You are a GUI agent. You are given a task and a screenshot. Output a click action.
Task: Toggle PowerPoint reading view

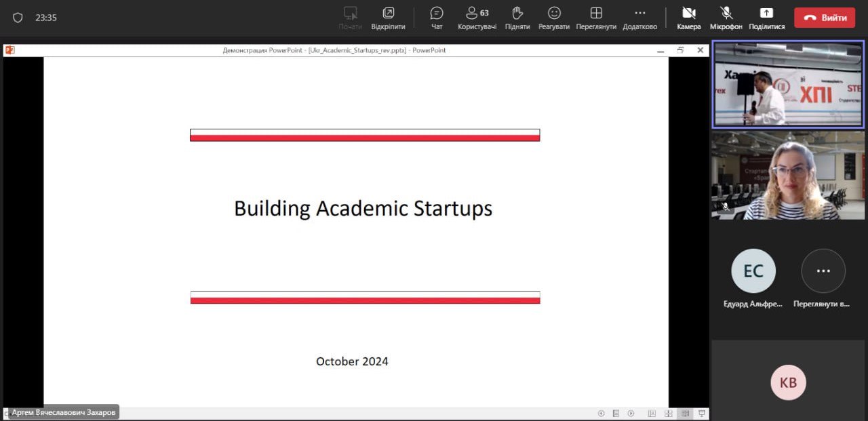tap(685, 414)
